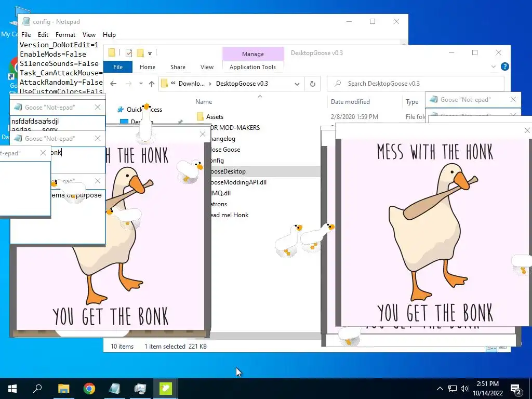532x399 pixels.
Task: Select the GooseModdingAPI.dll file
Action: coord(238,182)
